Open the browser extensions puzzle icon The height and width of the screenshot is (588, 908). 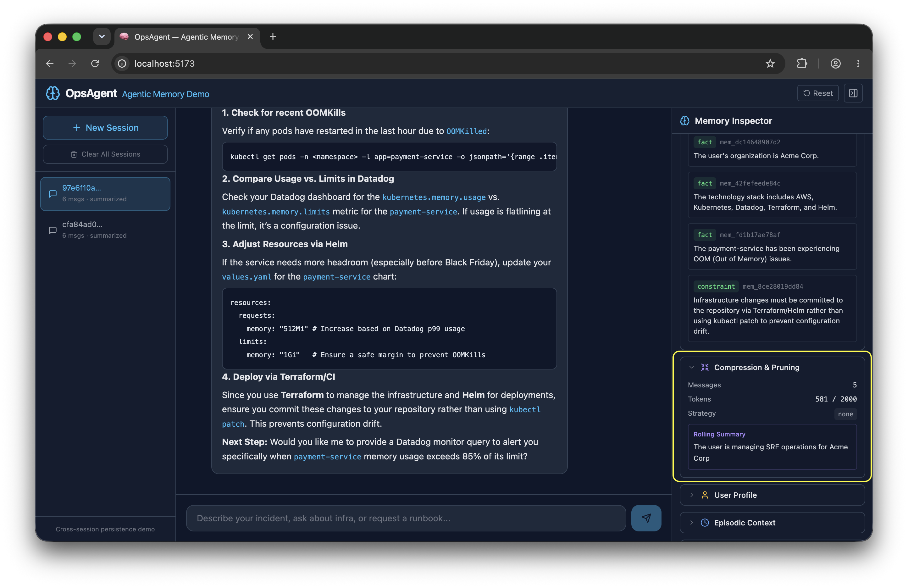pyautogui.click(x=801, y=63)
